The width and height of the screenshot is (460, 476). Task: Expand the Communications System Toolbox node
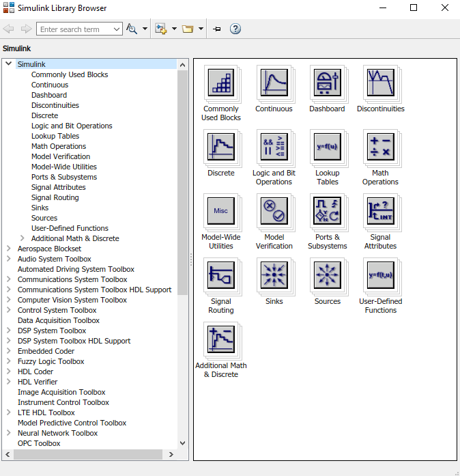point(9,279)
